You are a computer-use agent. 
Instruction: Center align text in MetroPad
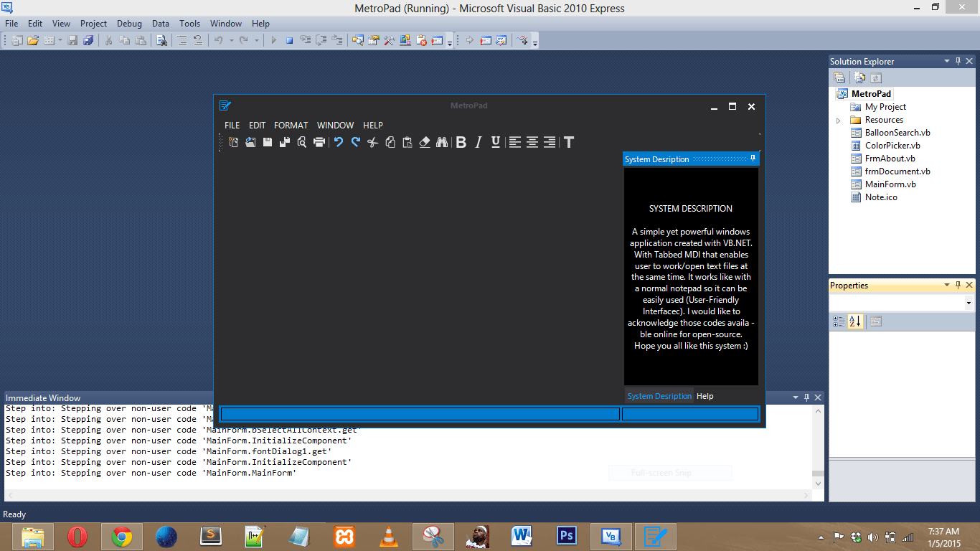532,142
